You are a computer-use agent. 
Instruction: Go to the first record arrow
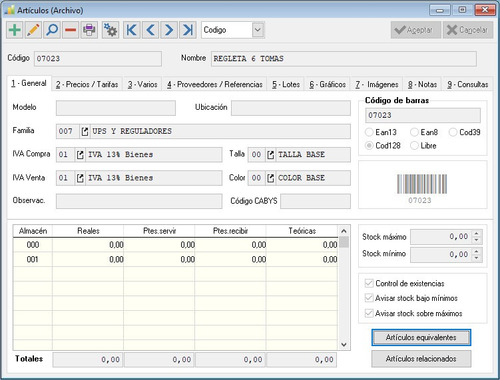click(x=132, y=30)
